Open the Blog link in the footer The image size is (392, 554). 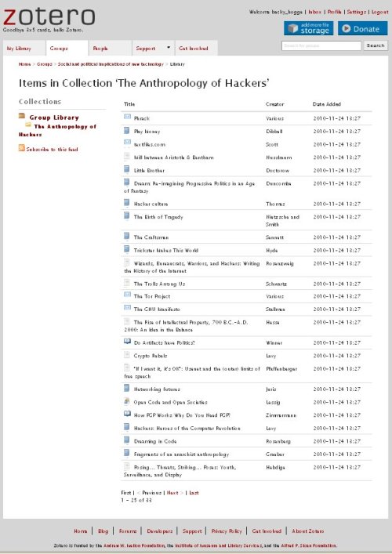click(x=103, y=530)
